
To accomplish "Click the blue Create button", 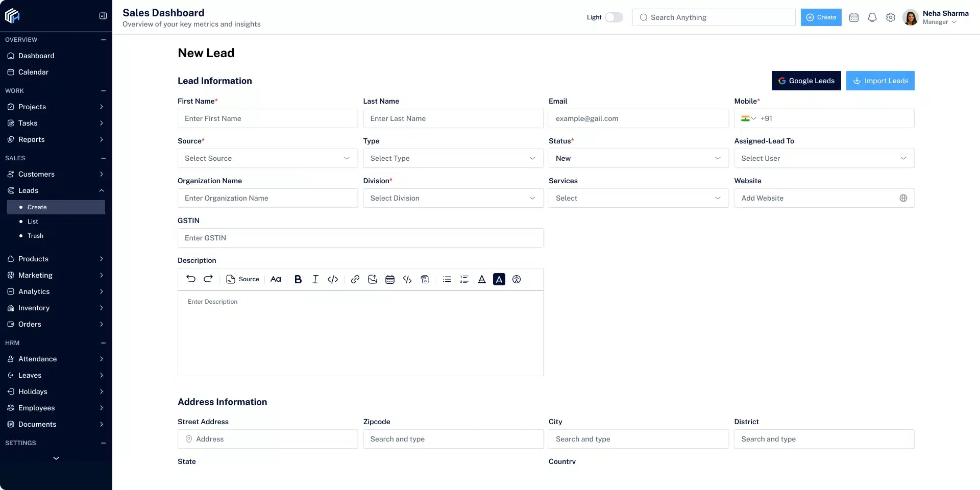I will (821, 17).
